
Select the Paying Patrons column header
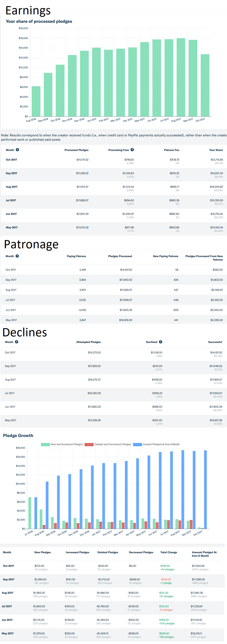pyautogui.click(x=76, y=256)
